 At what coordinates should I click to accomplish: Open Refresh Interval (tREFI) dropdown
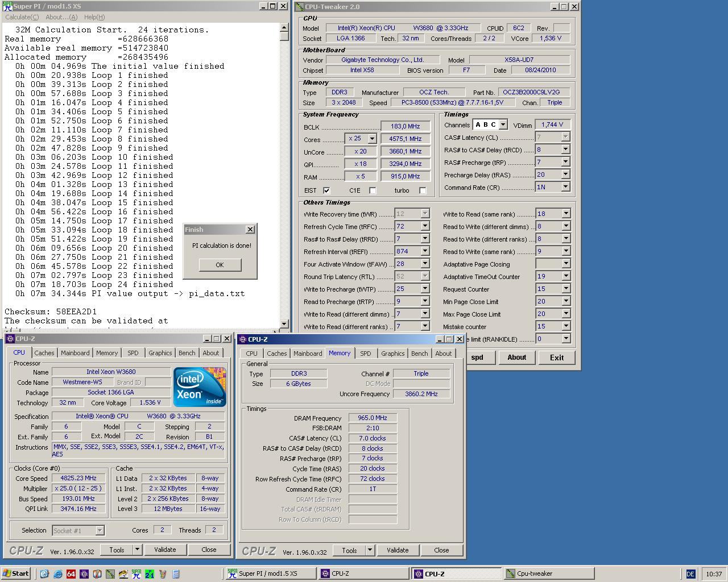point(424,251)
